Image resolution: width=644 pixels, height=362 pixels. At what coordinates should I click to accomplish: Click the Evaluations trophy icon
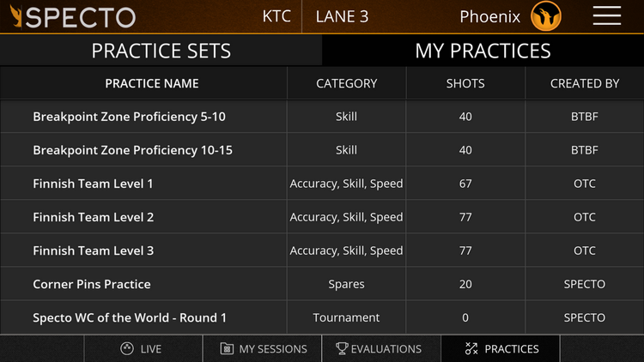(342, 349)
